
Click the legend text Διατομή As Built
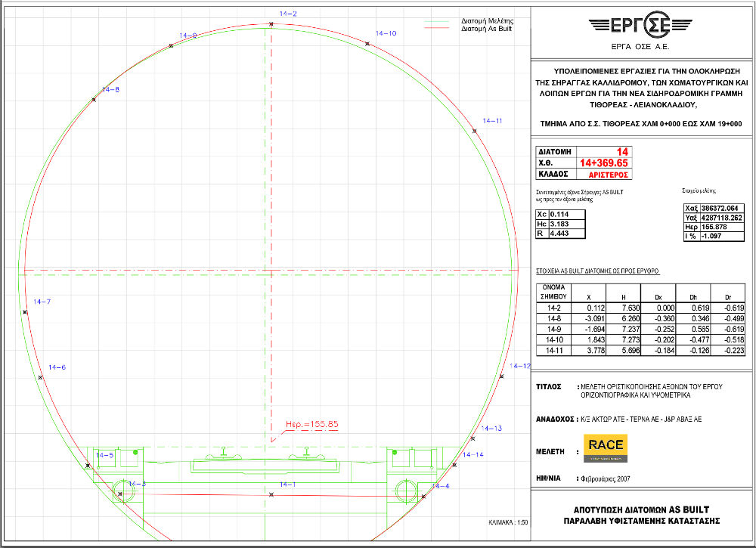[x=486, y=29]
